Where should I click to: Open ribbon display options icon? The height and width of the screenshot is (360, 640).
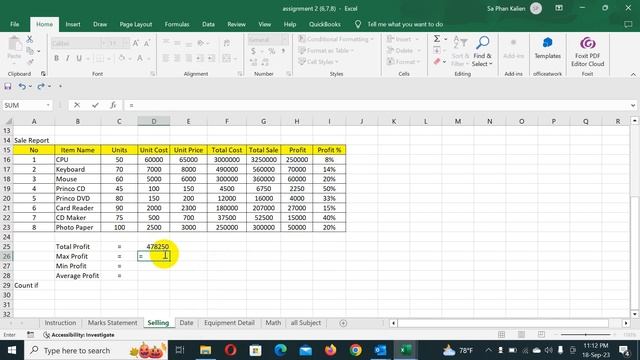tap(559, 8)
